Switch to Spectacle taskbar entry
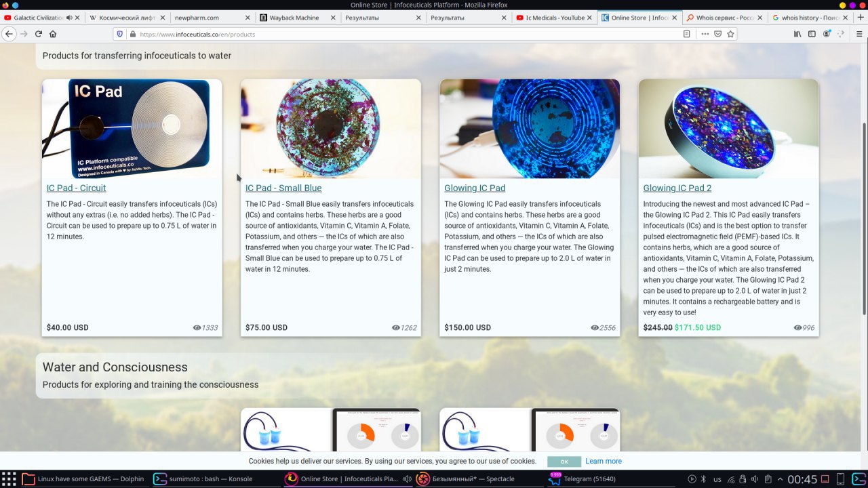868x488 pixels. (479, 479)
